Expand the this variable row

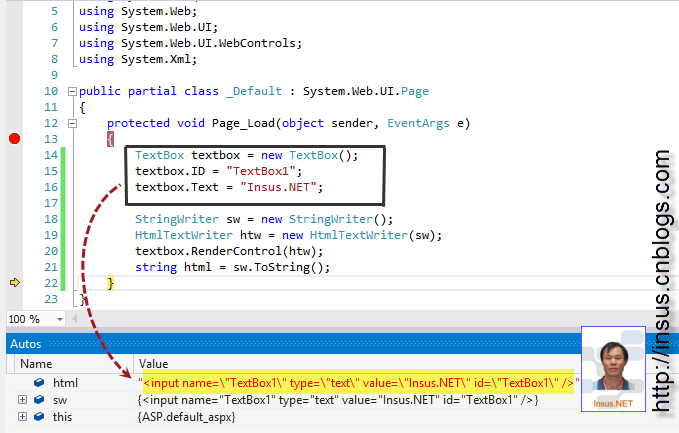23,417
